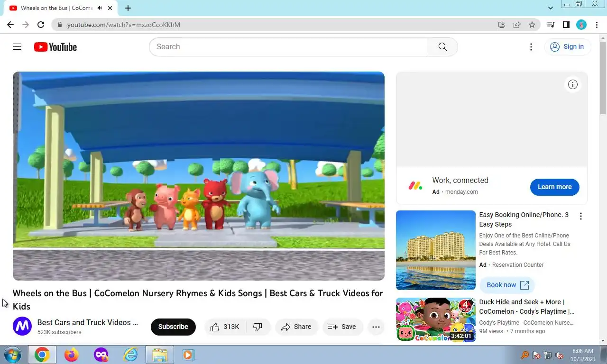Open a new tab with plus button
The height and width of the screenshot is (364, 607).
128,8
